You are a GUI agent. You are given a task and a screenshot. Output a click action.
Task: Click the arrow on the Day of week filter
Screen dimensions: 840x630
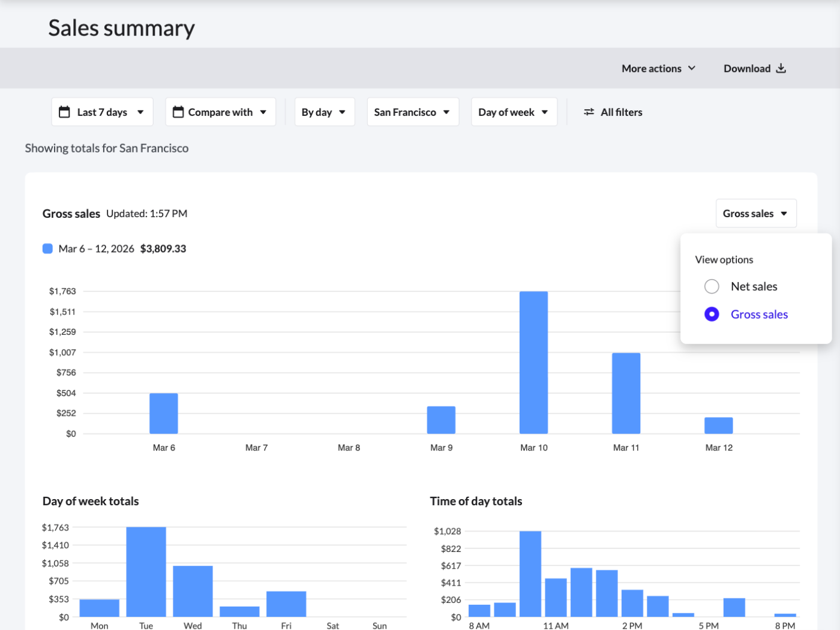click(545, 112)
